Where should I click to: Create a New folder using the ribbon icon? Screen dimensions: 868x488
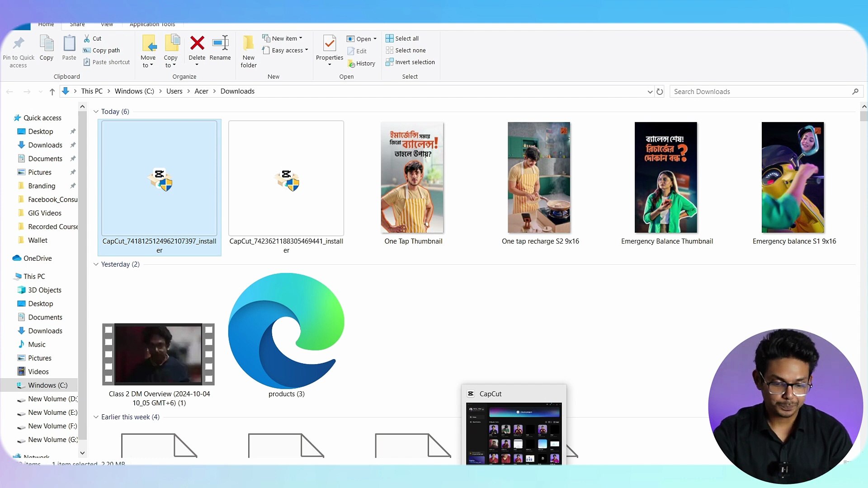[248, 50]
